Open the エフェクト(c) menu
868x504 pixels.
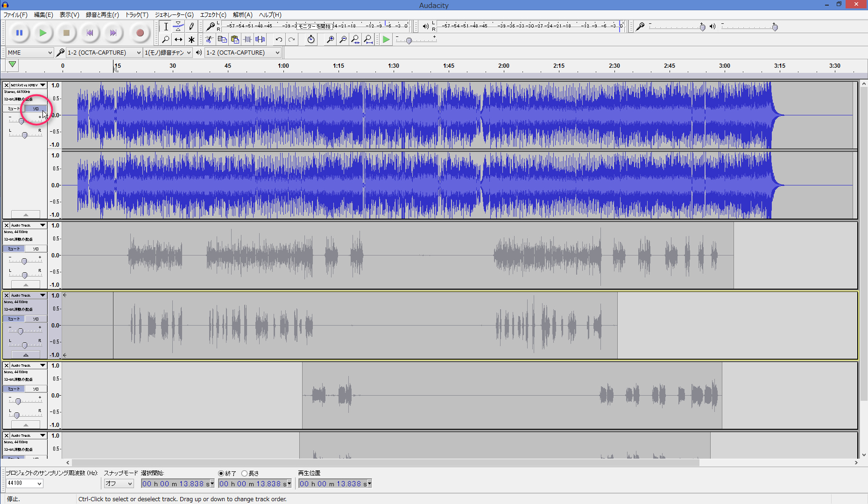(213, 14)
